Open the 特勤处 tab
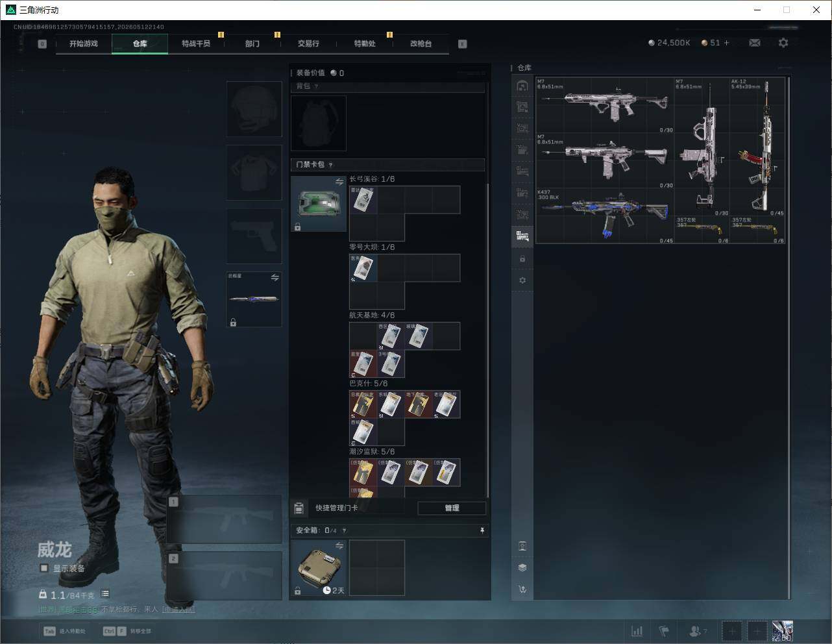Viewport: 832px width, 644px height. coord(365,43)
